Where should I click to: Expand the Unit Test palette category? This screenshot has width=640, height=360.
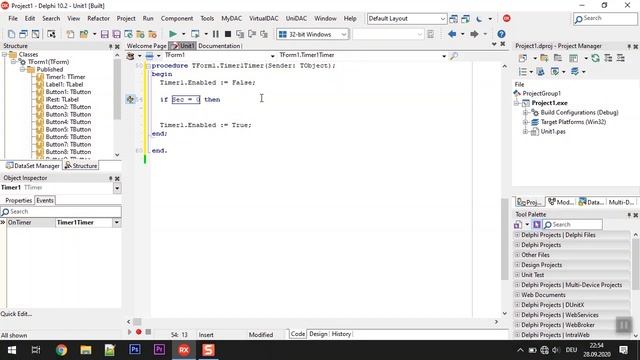click(517, 275)
